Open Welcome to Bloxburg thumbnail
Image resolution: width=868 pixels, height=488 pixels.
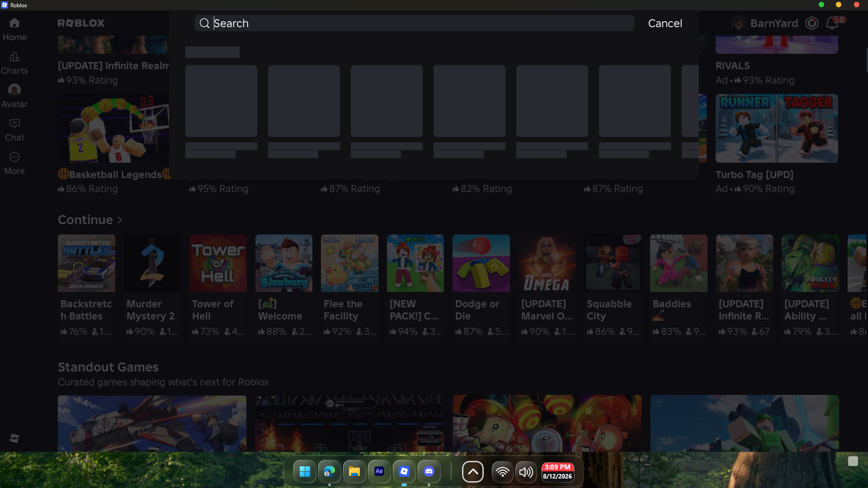pyautogui.click(x=284, y=263)
